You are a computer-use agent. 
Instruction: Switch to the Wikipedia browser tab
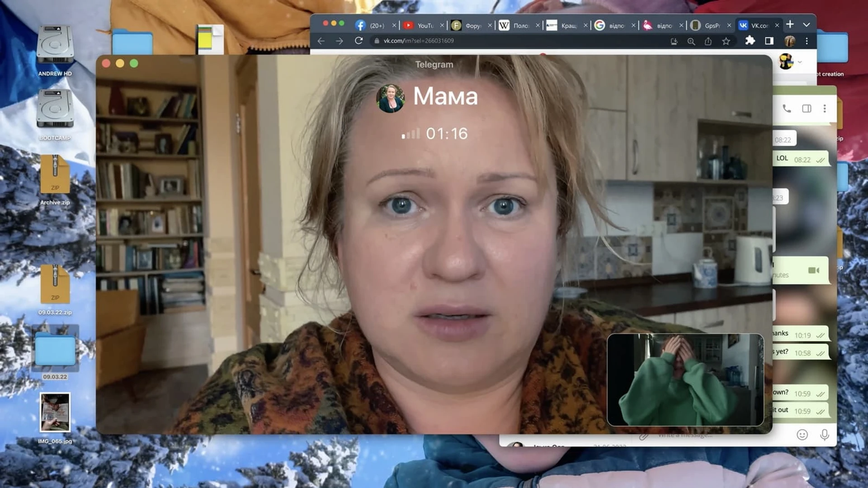(514, 25)
